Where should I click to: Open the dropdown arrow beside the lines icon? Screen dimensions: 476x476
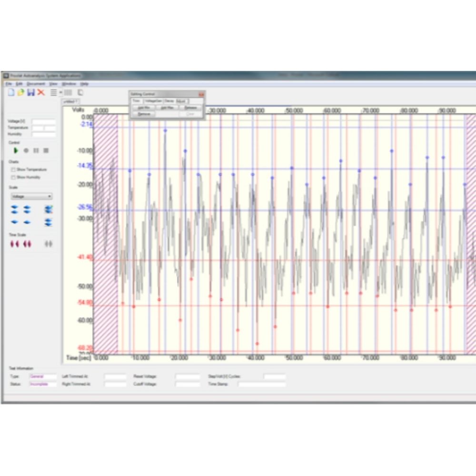61,92
